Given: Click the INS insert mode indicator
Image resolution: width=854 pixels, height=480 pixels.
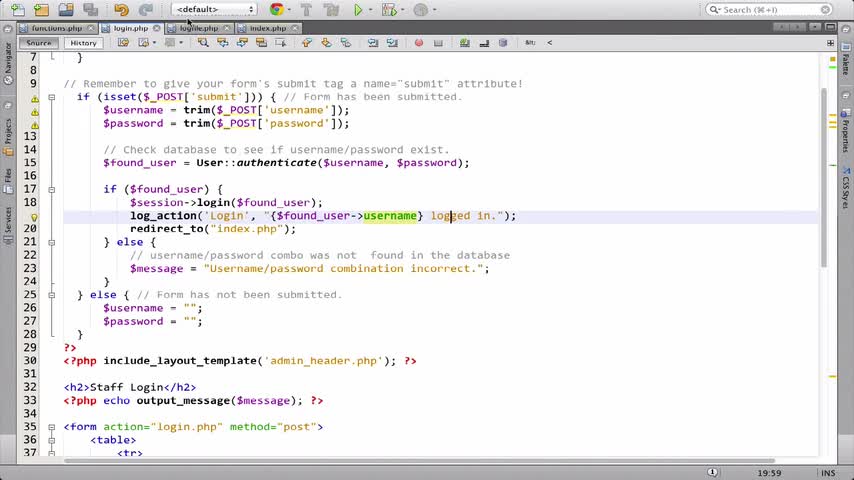Looking at the screenshot, I should pyautogui.click(x=828, y=473).
